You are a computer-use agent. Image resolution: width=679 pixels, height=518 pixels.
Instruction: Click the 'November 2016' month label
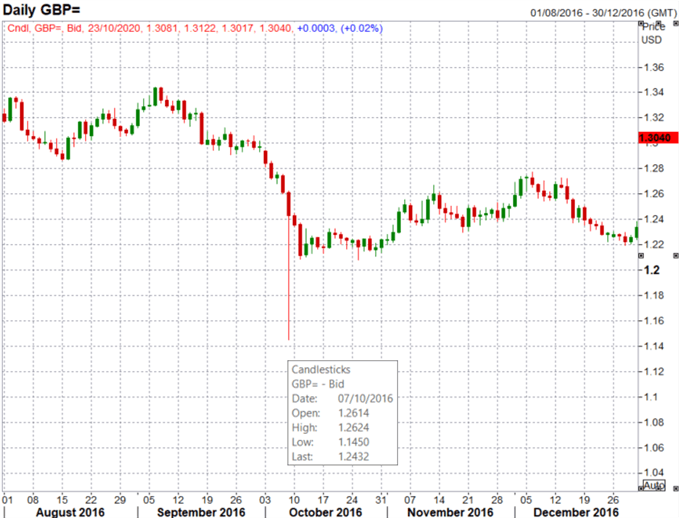[x=450, y=512]
